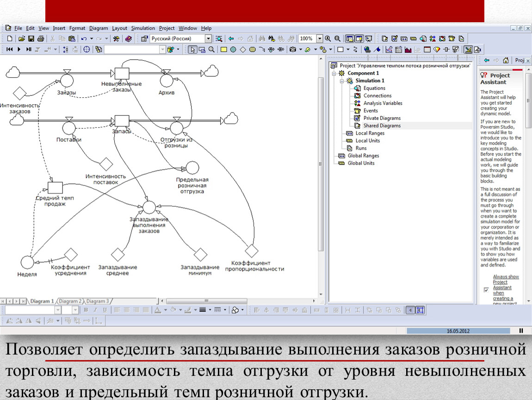Viewport: 532px width, 400px height.
Task: Insert a time graph control icon
Action: 389,50
